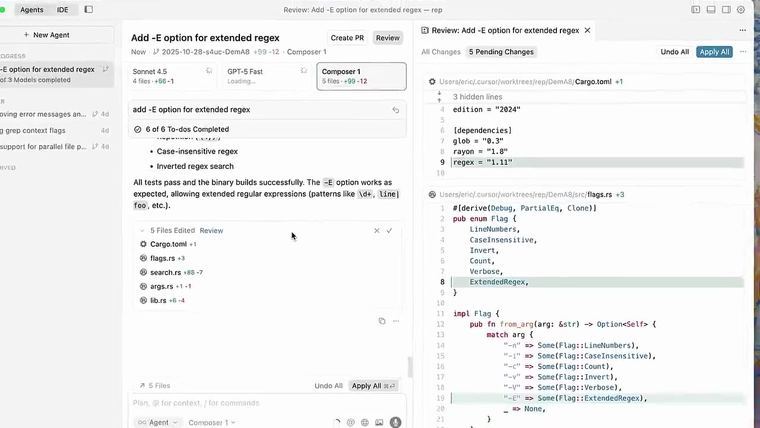
Task: Click the Rust icon beside flags.rs diff header
Action: (432, 194)
